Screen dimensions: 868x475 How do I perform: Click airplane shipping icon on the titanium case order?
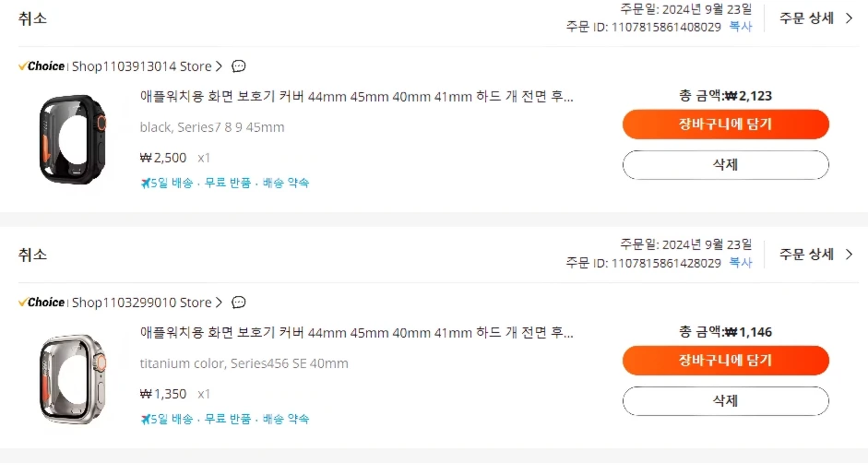[145, 419]
